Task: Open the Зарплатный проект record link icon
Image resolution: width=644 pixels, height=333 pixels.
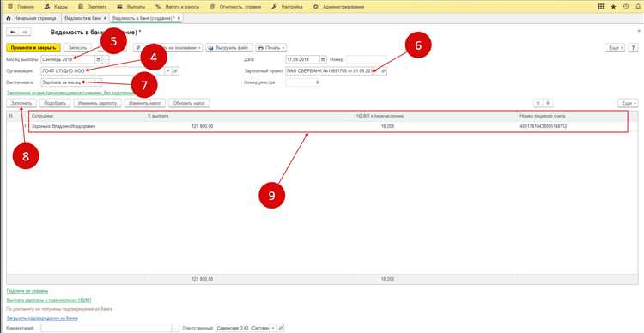Action: tap(384, 71)
